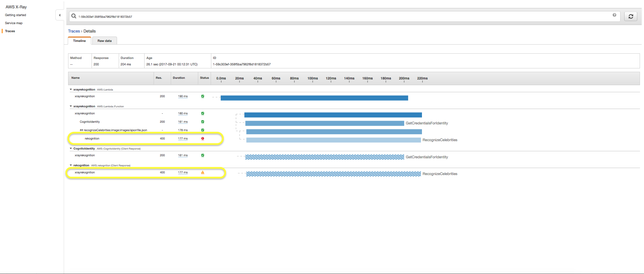Collapse the xrayrekognition AWS::Lambda::Function group
Image resolution: width=644 pixels, height=274 pixels.
[x=71, y=106]
